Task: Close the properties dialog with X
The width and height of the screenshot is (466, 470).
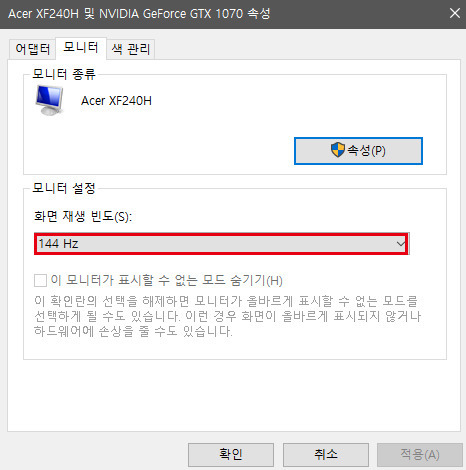Action: pos(455,14)
